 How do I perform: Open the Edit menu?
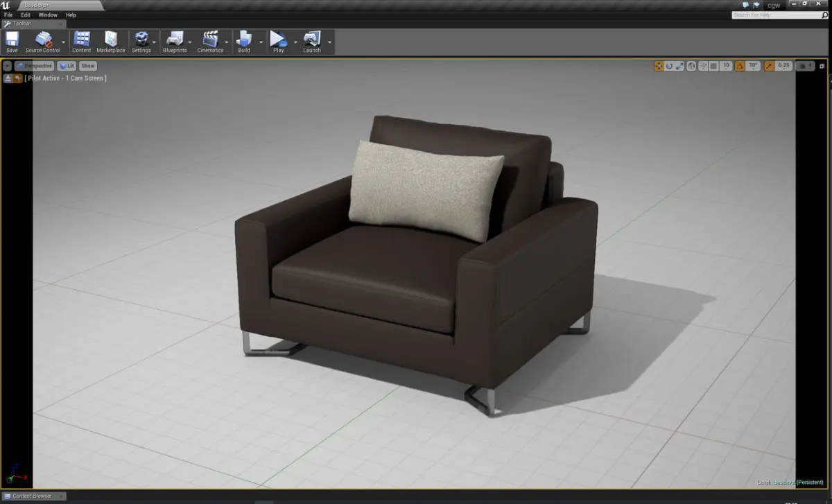click(26, 15)
